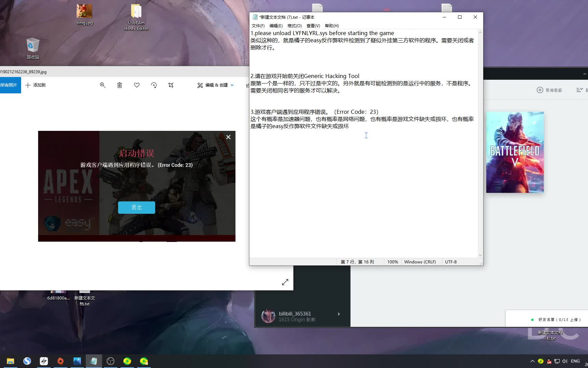Select the 6d81800a desktop file
Viewport: 588px width, 368px height.
(58, 296)
